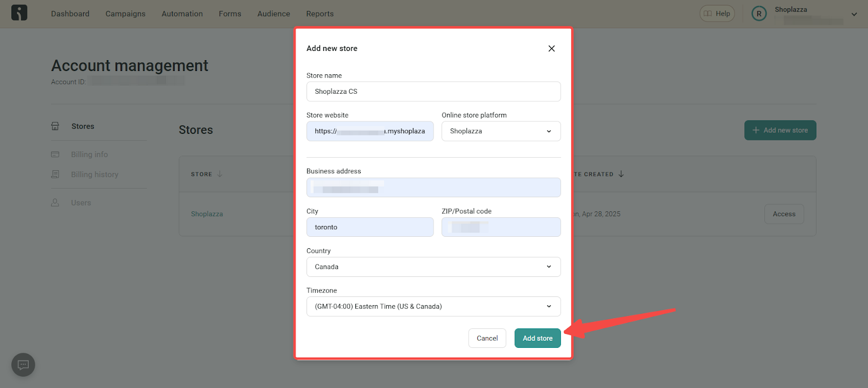This screenshot has height=388, width=868.
Task: Click the 'Add new store' dialog title
Action: point(332,48)
